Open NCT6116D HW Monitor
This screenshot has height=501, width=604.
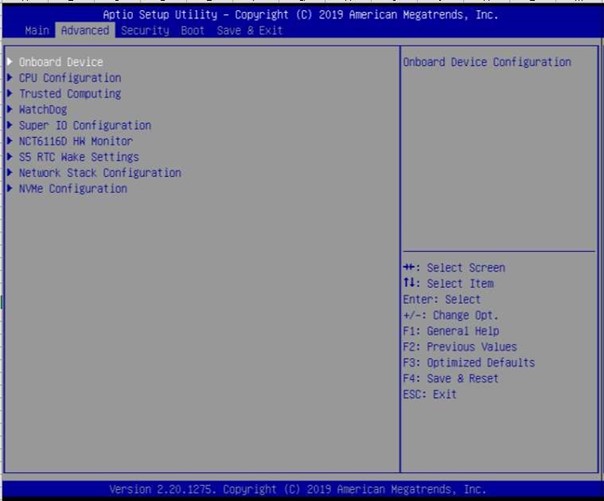[75, 142]
